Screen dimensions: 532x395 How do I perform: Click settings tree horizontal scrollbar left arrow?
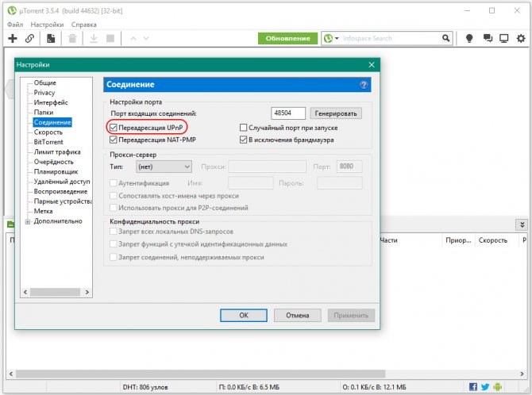pos(25,292)
